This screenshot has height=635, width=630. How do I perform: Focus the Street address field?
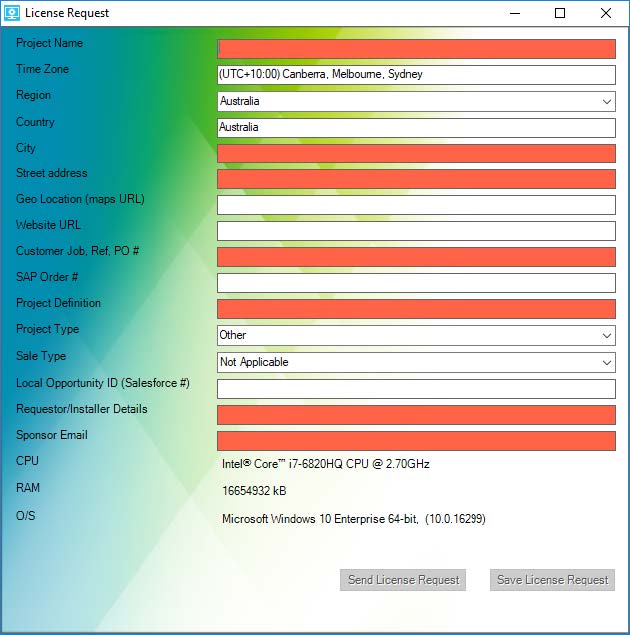[x=416, y=179]
